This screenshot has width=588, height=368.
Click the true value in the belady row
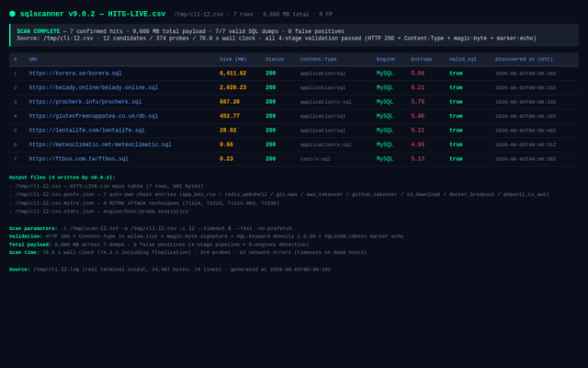(x=456, y=87)
